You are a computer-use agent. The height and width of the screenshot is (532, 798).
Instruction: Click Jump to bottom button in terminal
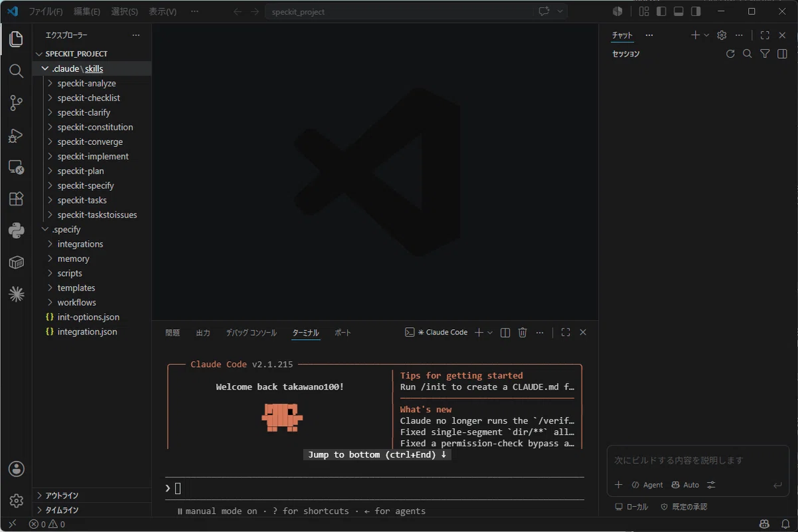[x=377, y=455]
